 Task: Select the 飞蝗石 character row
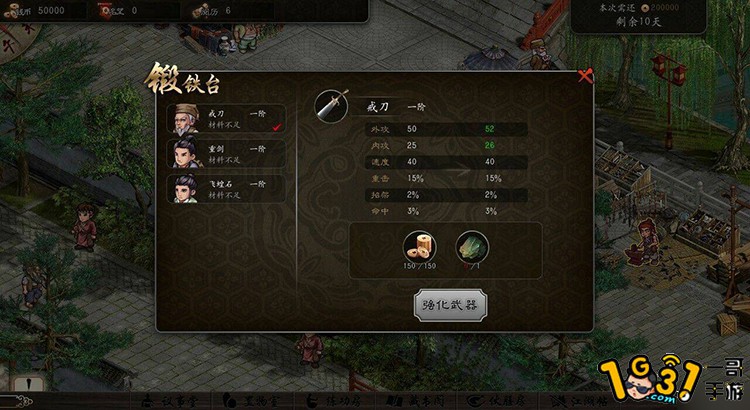coord(226,189)
